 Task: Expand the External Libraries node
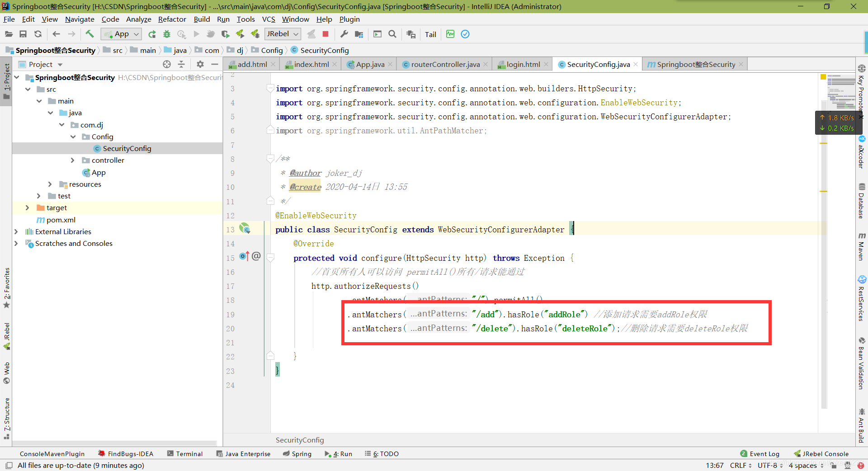click(16, 231)
